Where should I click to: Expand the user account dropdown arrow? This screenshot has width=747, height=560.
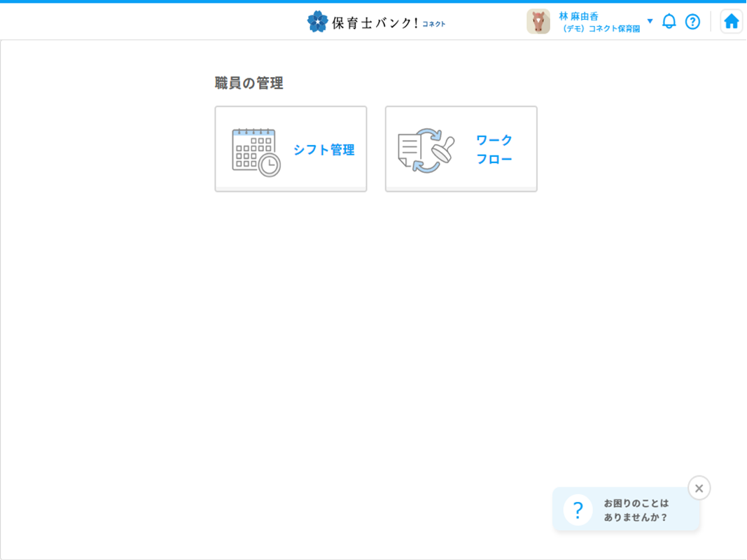coord(650,21)
